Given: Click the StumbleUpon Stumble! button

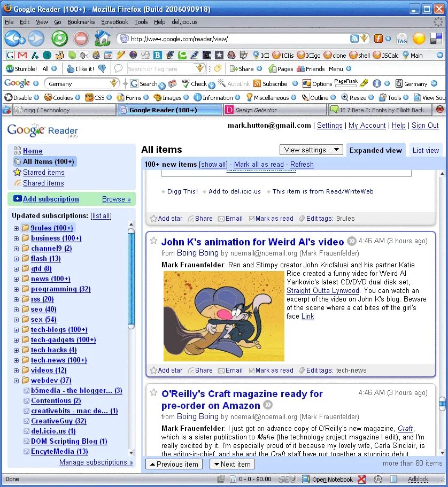Looking at the screenshot, I should [22, 68].
